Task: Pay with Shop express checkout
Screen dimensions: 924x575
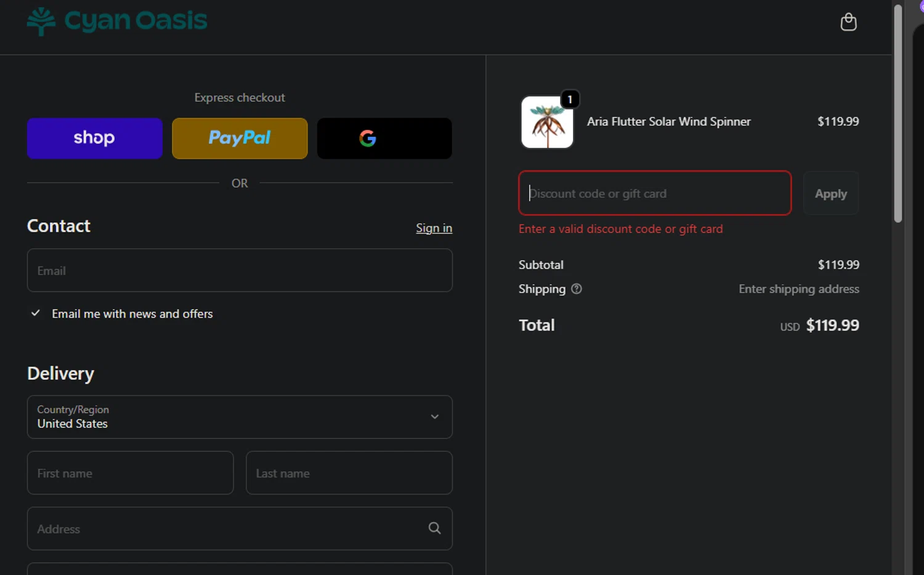Action: coord(95,139)
